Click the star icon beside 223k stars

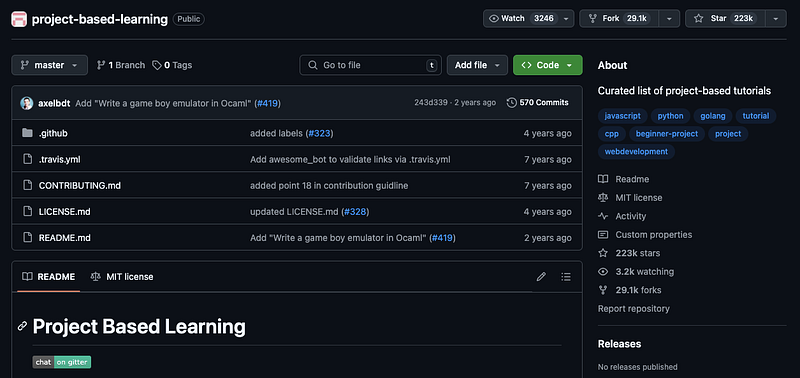[603, 253]
